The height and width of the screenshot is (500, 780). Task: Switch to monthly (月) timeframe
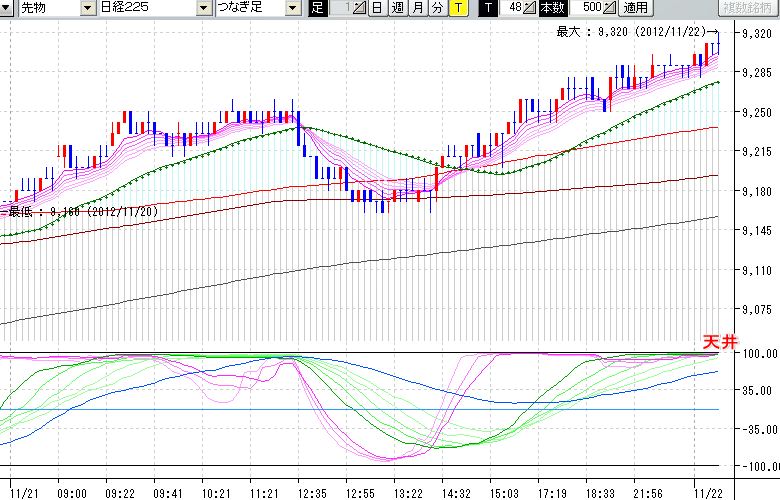tap(417, 8)
